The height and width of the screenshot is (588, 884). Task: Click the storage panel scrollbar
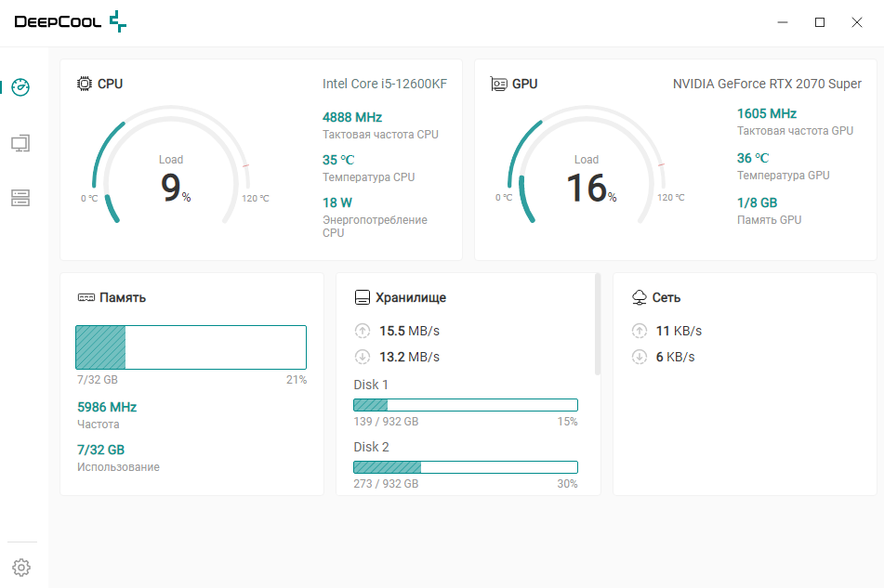[x=598, y=324]
